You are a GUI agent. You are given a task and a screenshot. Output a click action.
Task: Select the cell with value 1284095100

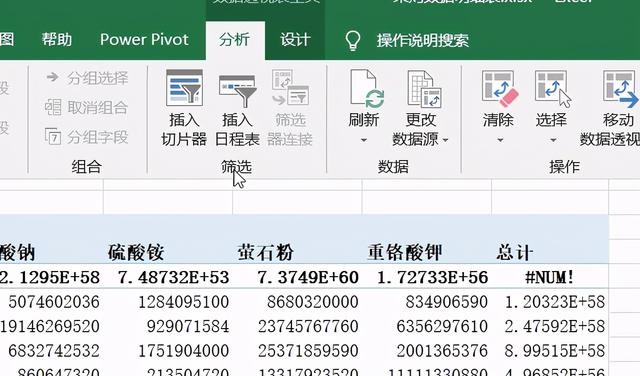click(x=168, y=302)
